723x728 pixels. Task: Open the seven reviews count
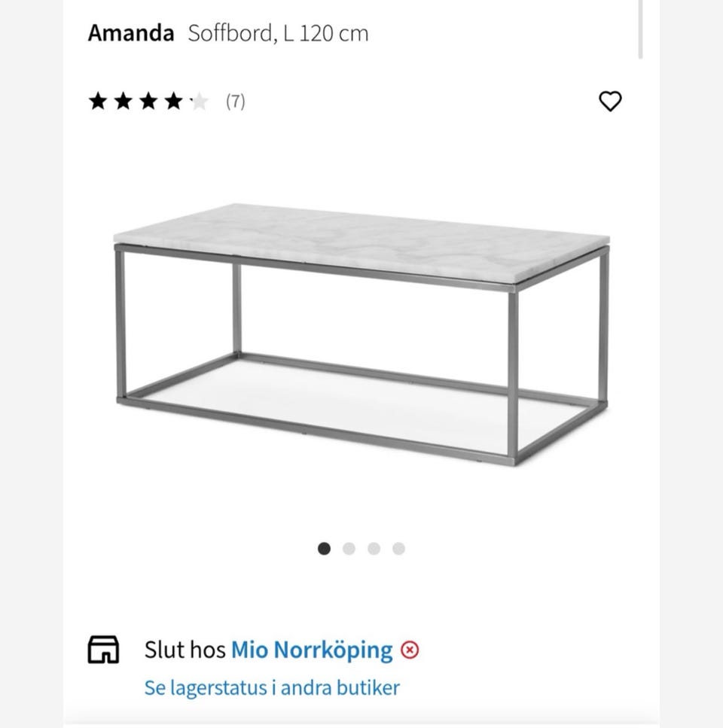[236, 101]
